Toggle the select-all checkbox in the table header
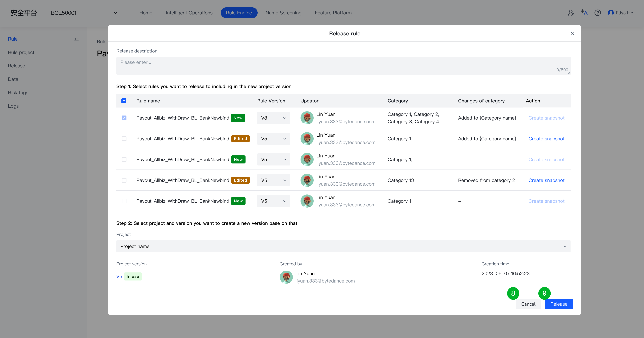This screenshot has width=644, height=338. [x=124, y=101]
